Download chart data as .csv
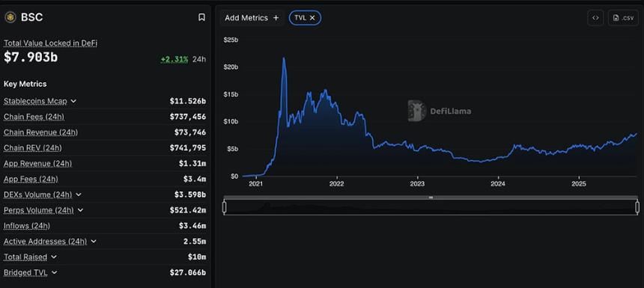 tap(623, 18)
